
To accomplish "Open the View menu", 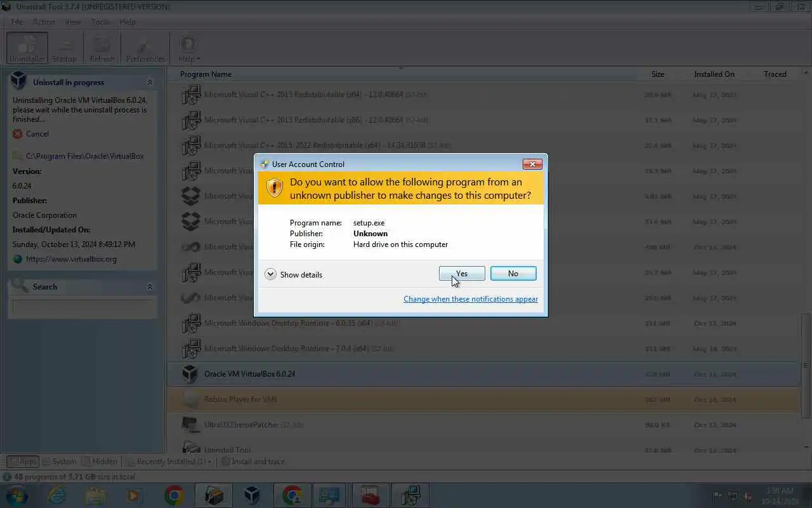I will pyautogui.click(x=73, y=22).
